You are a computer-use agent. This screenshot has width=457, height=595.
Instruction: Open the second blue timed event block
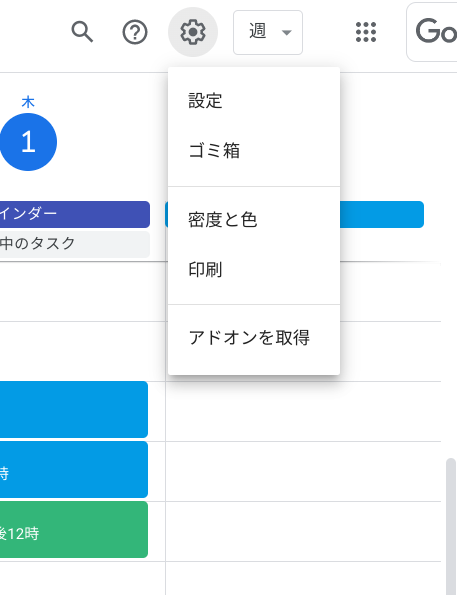pyautogui.click(x=74, y=469)
